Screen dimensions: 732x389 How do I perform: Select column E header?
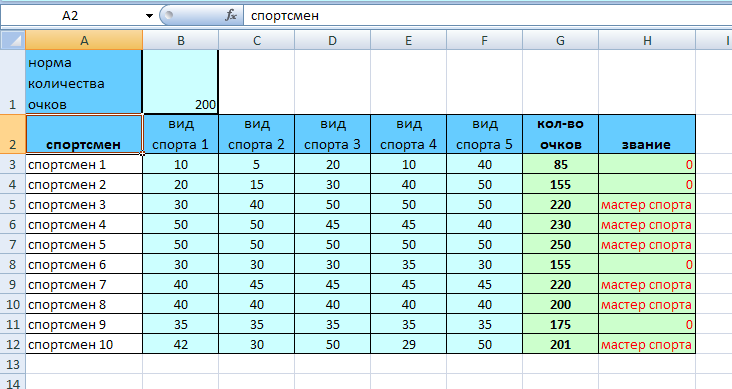(x=408, y=40)
